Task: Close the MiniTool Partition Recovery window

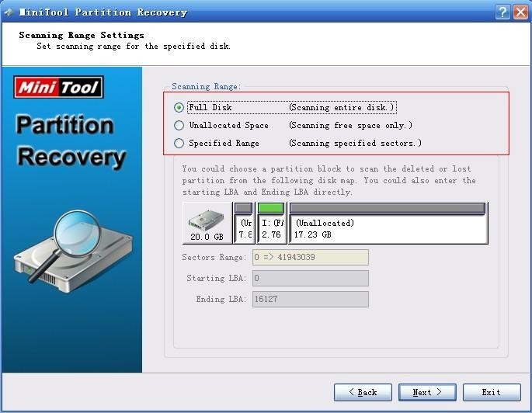Action: point(520,12)
